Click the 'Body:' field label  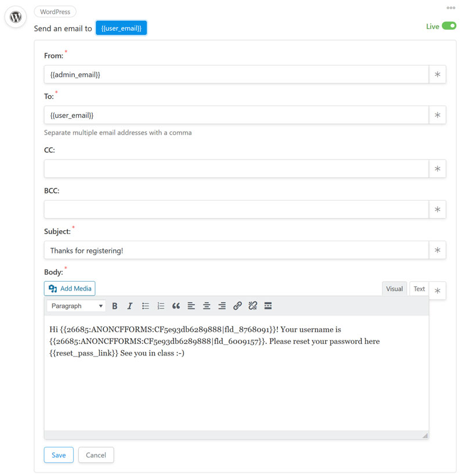(53, 272)
